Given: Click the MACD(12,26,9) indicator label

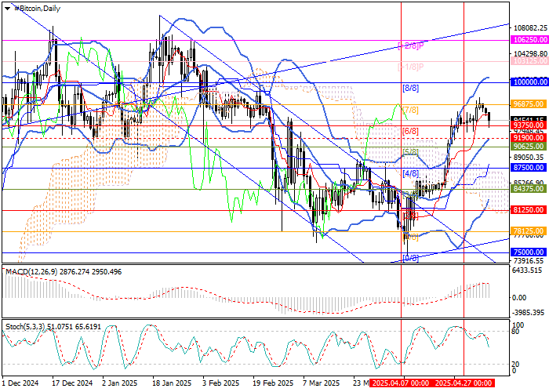Looking at the screenshot, I should tap(27, 271).
